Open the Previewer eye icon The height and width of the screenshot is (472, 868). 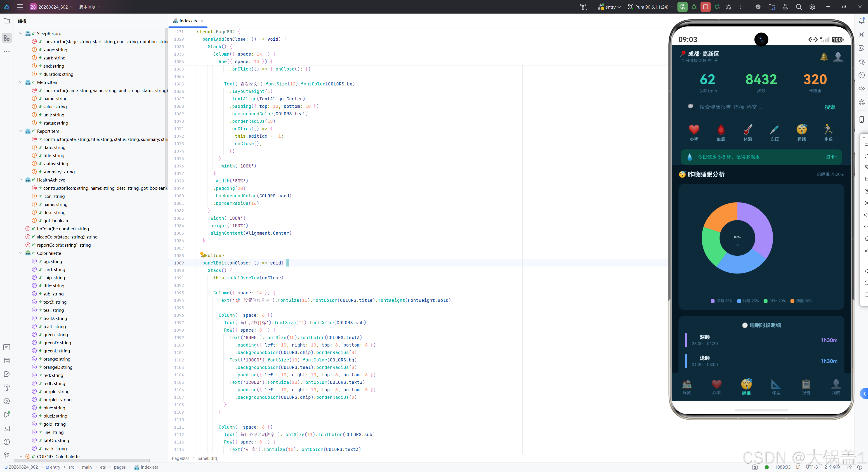[862, 88]
